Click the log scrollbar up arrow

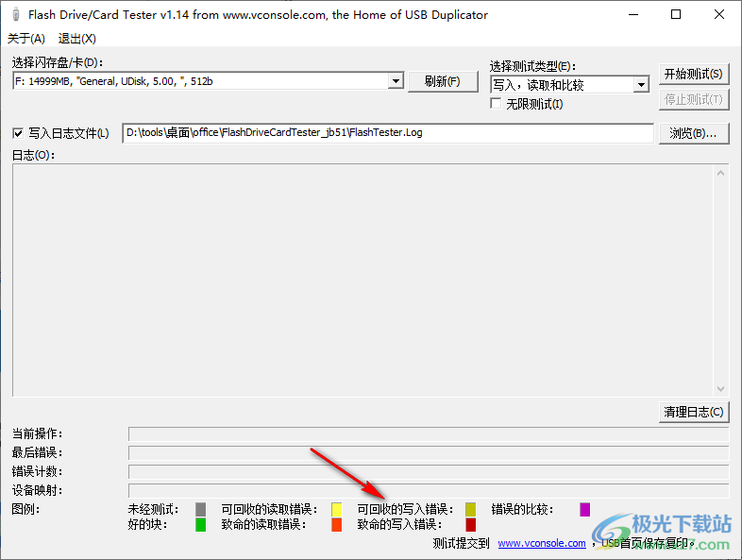point(720,173)
